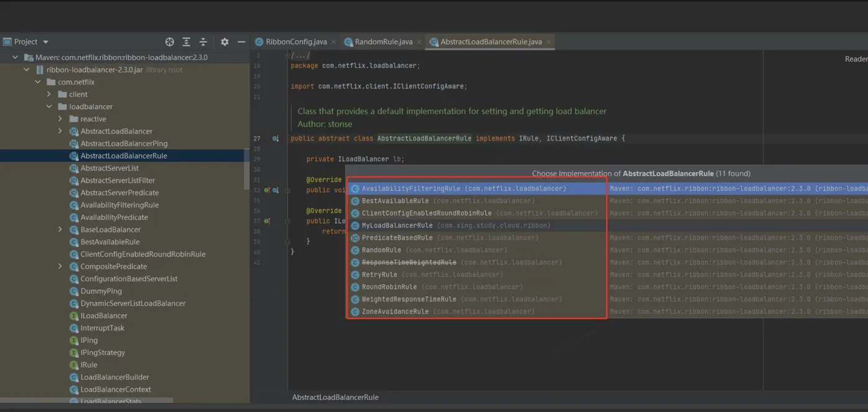Expand the folded comment at line 1
Screen dimensions: 868x412
click(x=287, y=56)
